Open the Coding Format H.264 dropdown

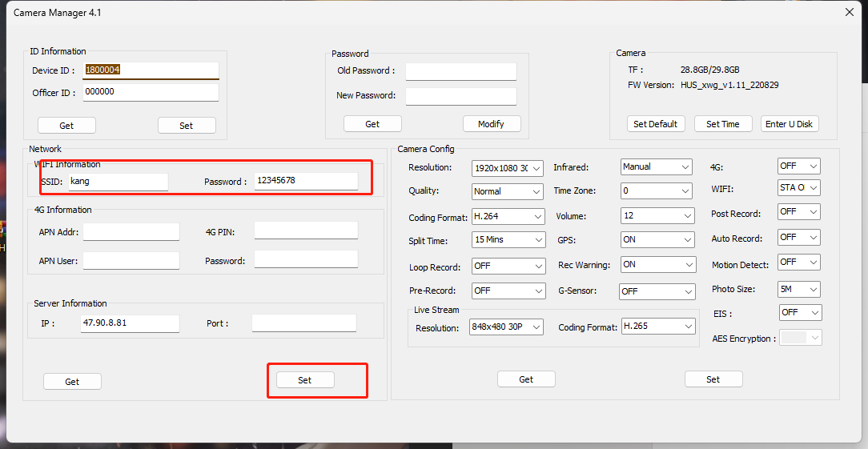[508, 217]
